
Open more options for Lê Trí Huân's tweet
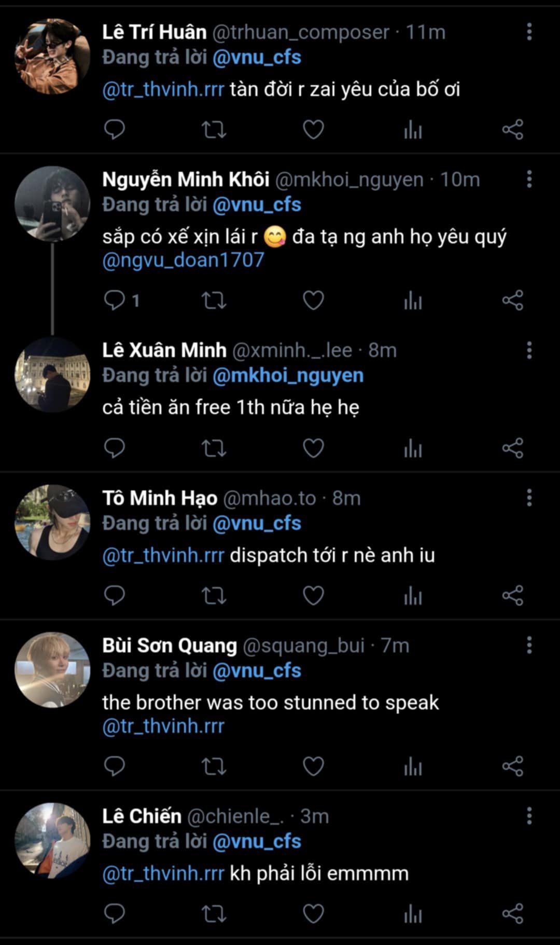coord(529,32)
